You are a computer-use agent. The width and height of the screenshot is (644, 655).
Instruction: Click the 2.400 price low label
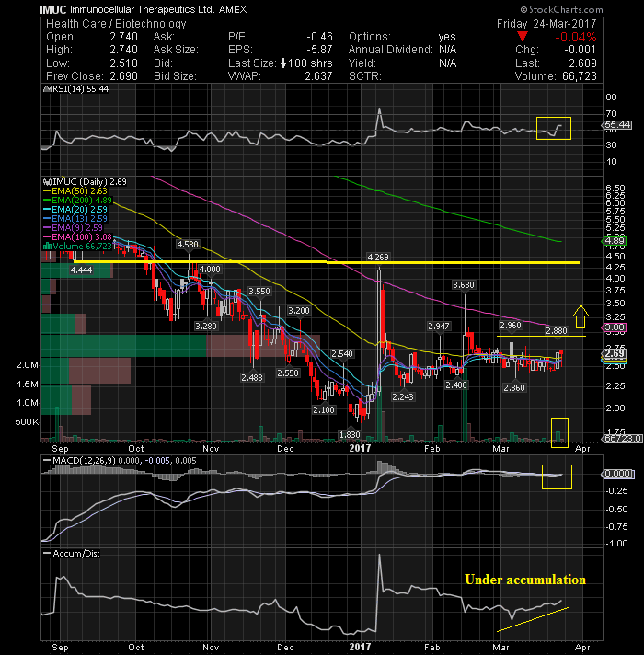tap(456, 385)
